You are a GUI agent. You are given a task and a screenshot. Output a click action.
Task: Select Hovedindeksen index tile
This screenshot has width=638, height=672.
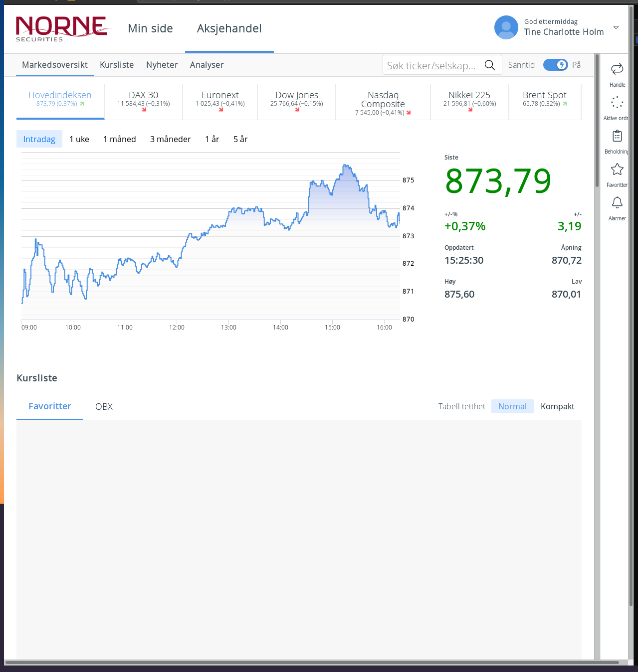pyautogui.click(x=60, y=102)
